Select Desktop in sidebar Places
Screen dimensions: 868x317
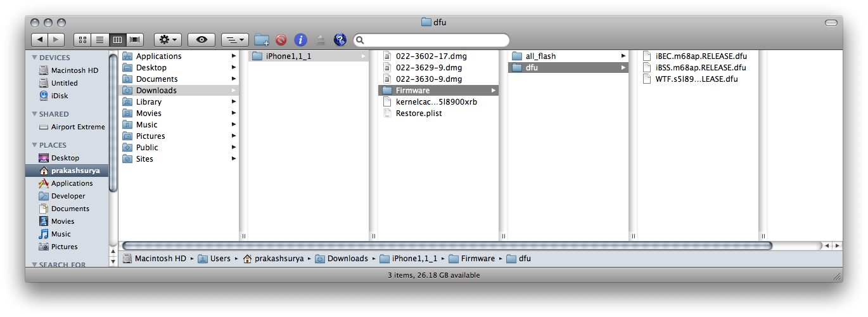point(68,158)
